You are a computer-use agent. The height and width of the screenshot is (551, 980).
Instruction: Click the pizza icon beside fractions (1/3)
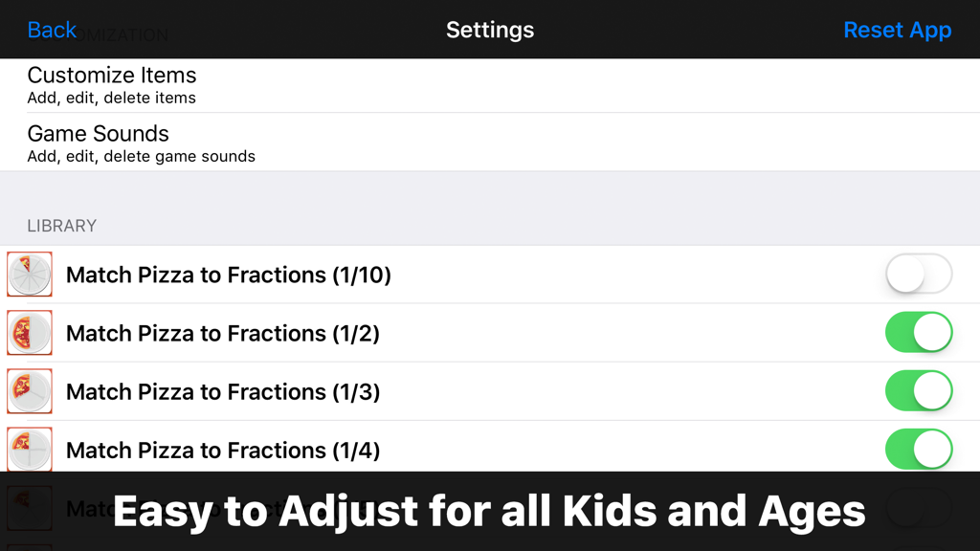(x=29, y=391)
